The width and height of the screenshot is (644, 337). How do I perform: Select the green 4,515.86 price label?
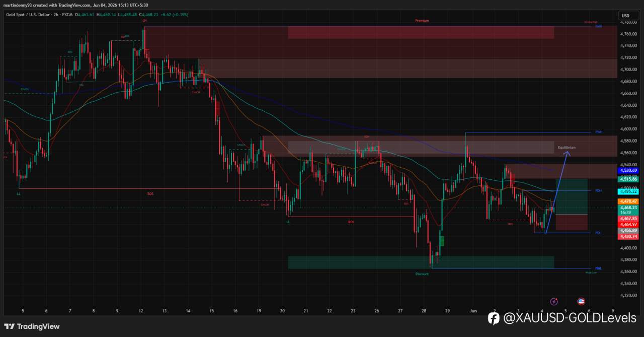pos(629,179)
